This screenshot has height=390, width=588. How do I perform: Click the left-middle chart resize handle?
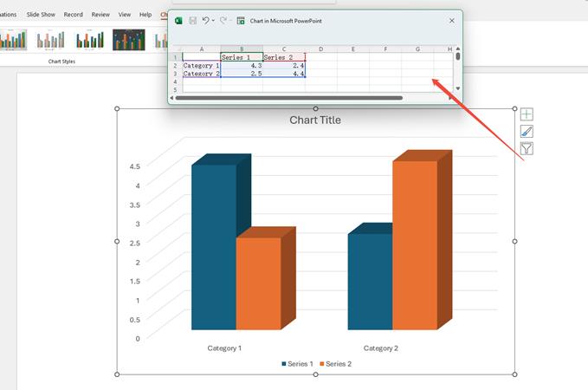pyautogui.click(x=117, y=241)
